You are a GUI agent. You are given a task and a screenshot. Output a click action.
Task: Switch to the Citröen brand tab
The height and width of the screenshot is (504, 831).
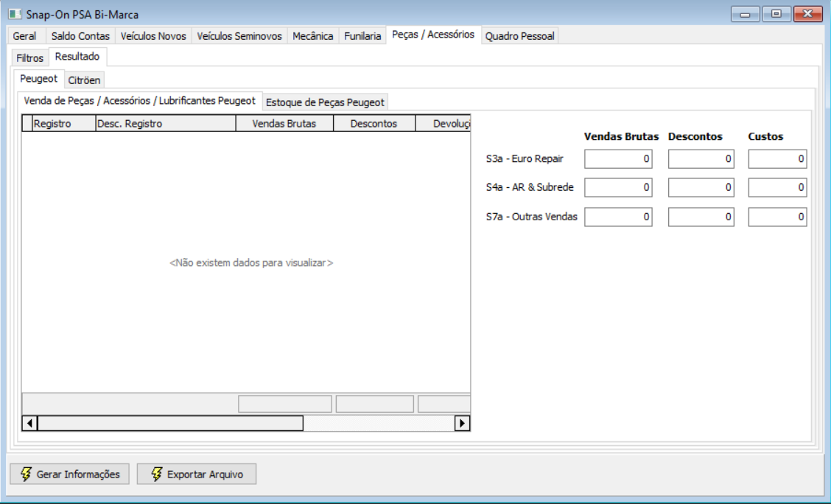pos(84,80)
